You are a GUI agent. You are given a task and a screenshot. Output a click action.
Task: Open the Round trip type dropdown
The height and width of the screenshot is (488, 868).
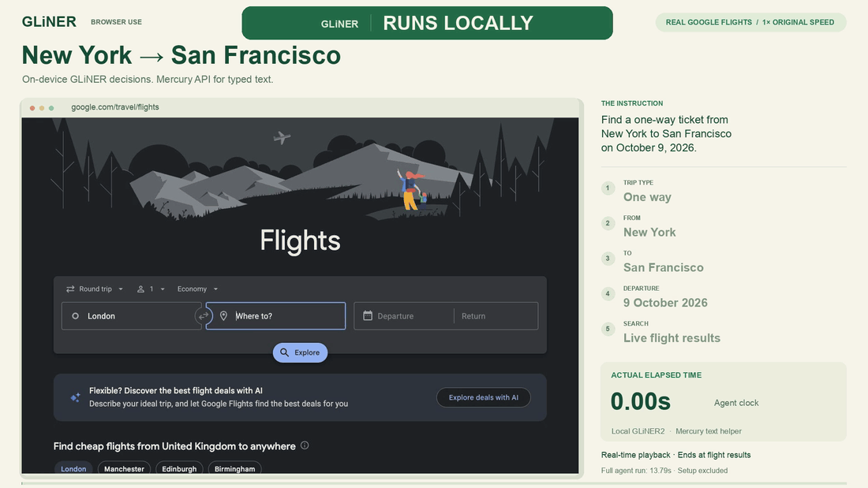click(95, 289)
